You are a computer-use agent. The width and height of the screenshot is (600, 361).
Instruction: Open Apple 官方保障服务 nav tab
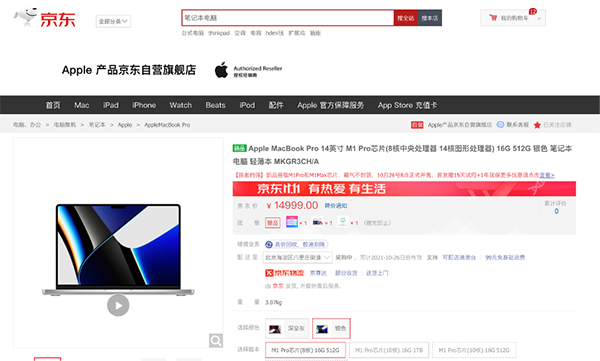pyautogui.click(x=331, y=105)
